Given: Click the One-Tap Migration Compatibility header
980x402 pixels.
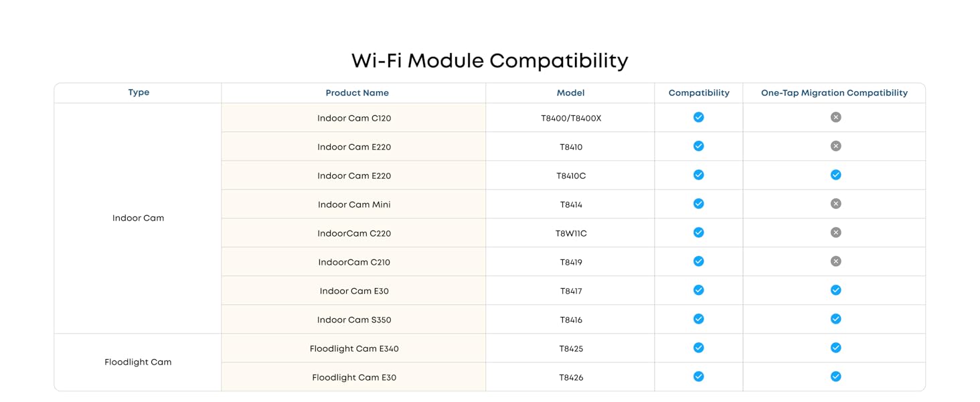Looking at the screenshot, I should point(834,93).
